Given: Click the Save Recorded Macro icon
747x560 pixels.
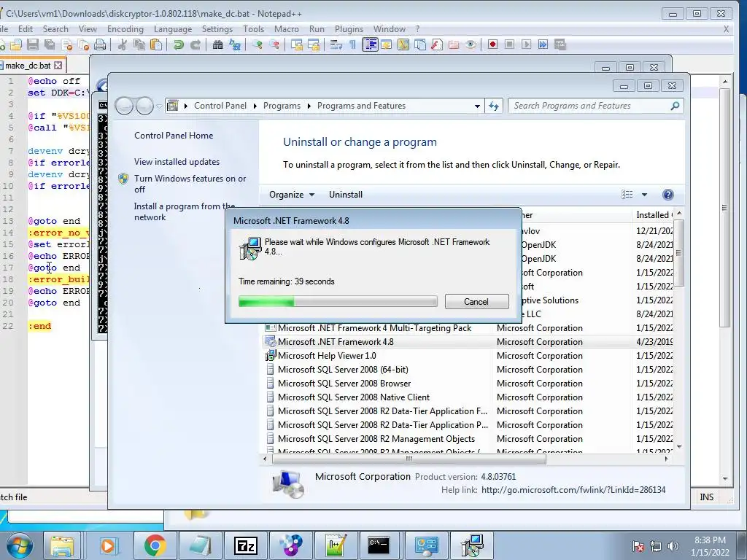Looking at the screenshot, I should [560, 44].
